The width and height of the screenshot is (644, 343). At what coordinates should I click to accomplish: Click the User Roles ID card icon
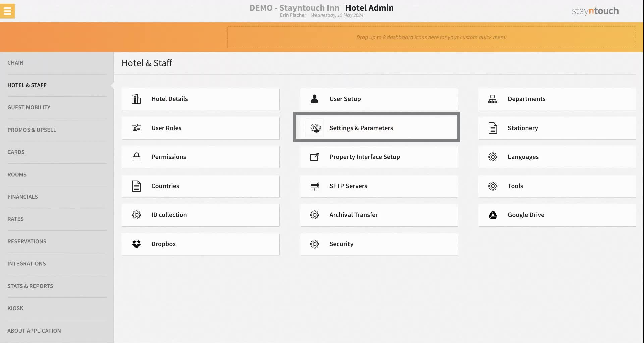pyautogui.click(x=136, y=128)
